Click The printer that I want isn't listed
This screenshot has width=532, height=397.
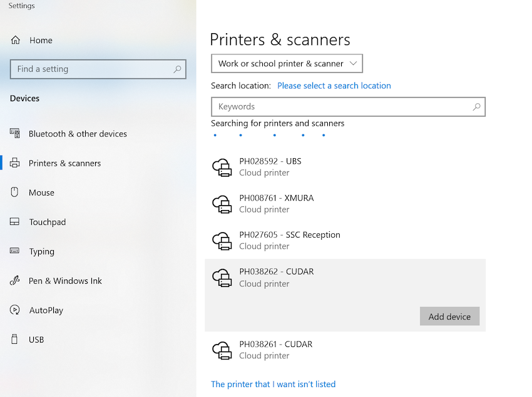pyautogui.click(x=273, y=384)
